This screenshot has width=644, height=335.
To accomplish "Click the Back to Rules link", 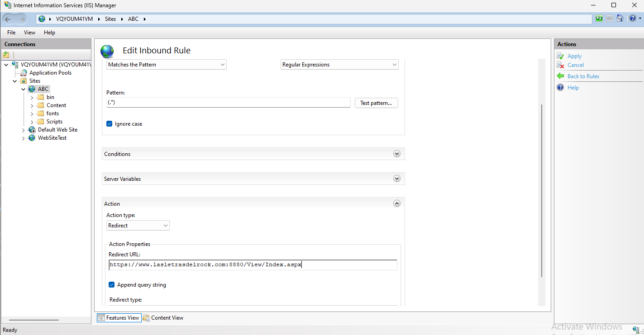I will [x=583, y=76].
